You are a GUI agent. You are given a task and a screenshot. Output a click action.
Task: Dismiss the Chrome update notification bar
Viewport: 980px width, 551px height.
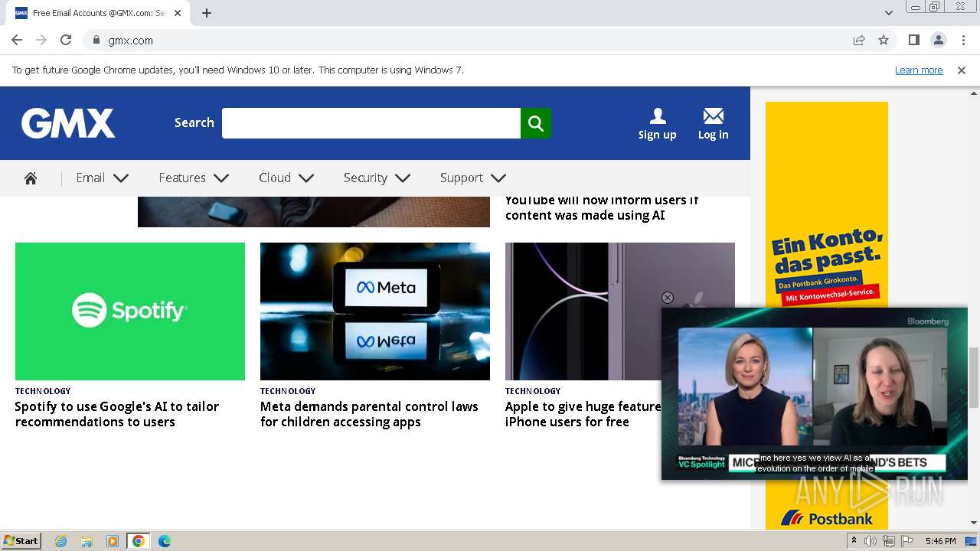coord(962,70)
